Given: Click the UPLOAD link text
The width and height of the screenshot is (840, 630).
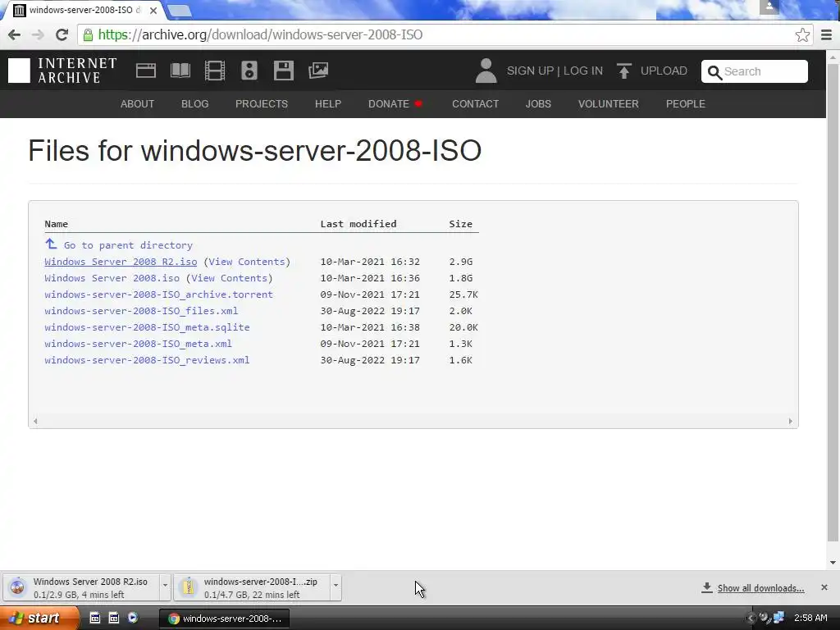Looking at the screenshot, I should point(664,71).
